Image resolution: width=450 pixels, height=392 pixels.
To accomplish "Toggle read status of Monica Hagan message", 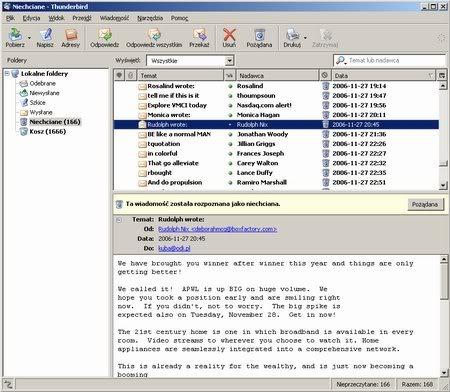I will tap(230, 115).
